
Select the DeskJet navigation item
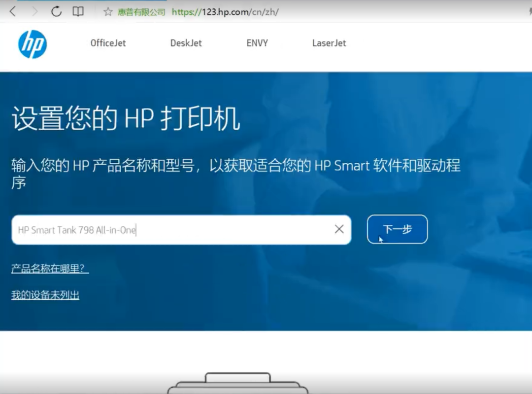(x=186, y=43)
